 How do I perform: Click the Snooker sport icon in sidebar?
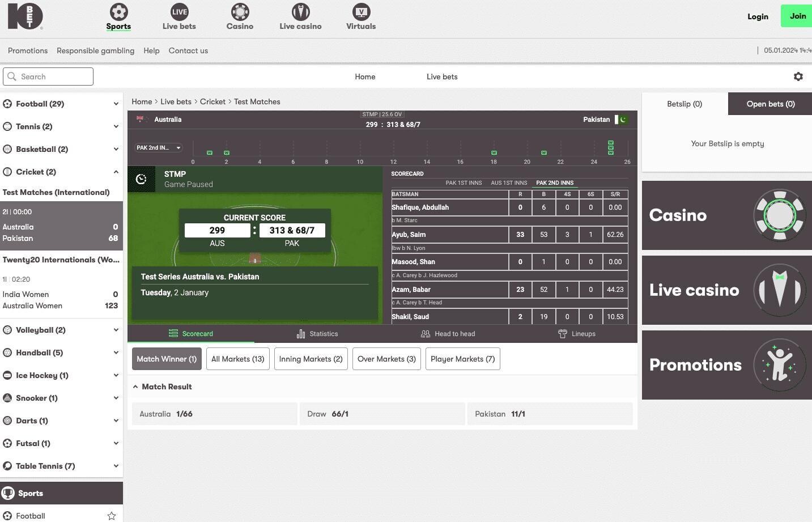[x=7, y=398]
